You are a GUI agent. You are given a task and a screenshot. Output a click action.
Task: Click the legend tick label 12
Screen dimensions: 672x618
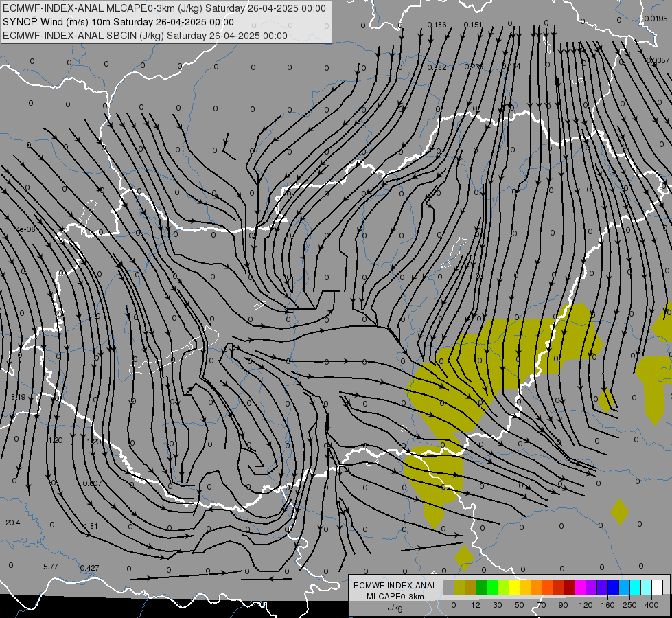pyautogui.click(x=476, y=605)
